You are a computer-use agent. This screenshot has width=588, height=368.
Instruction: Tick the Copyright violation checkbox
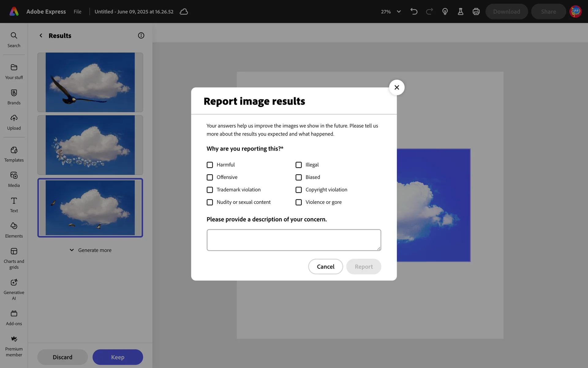[299, 190]
